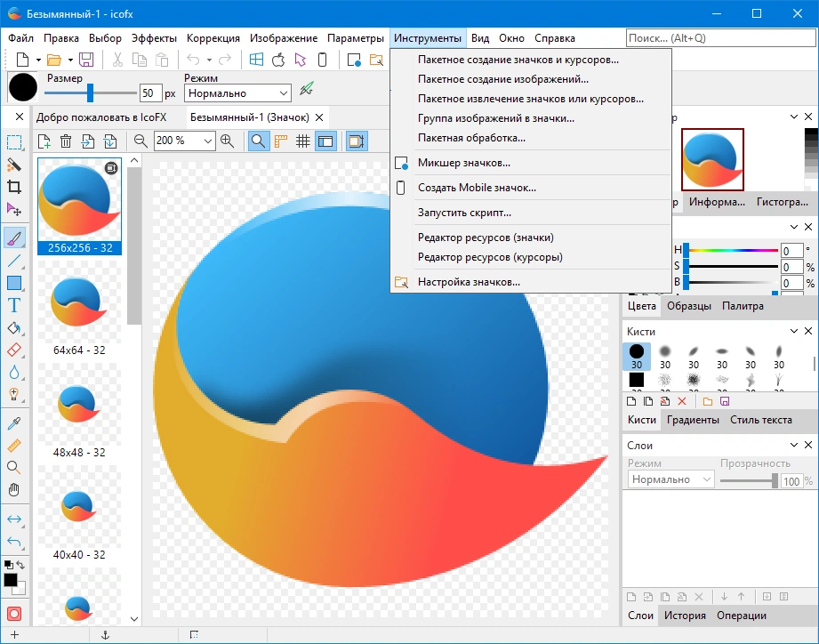Click the Apple icon creation button
Screen dimensions: 819x644
pos(278,60)
